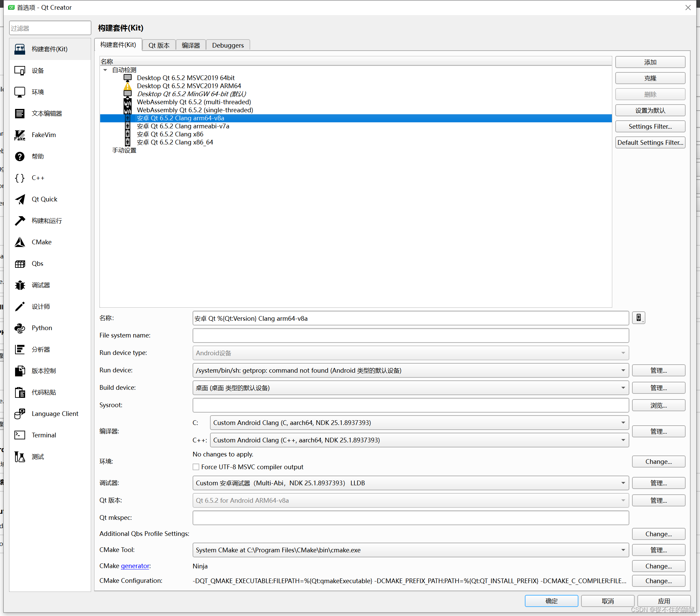Screen dimensions: 700x616
Task: Collapse the auto-detected kits tree node
Action: pos(105,70)
